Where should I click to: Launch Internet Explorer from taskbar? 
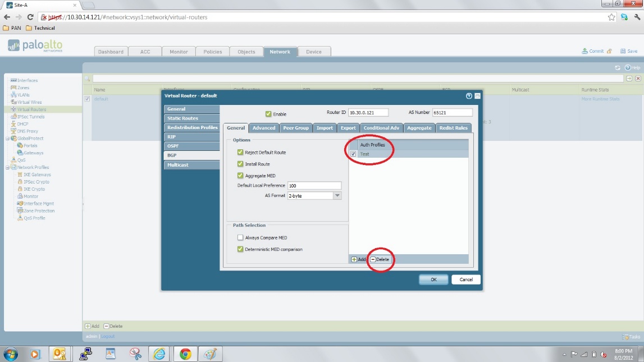pyautogui.click(x=159, y=354)
